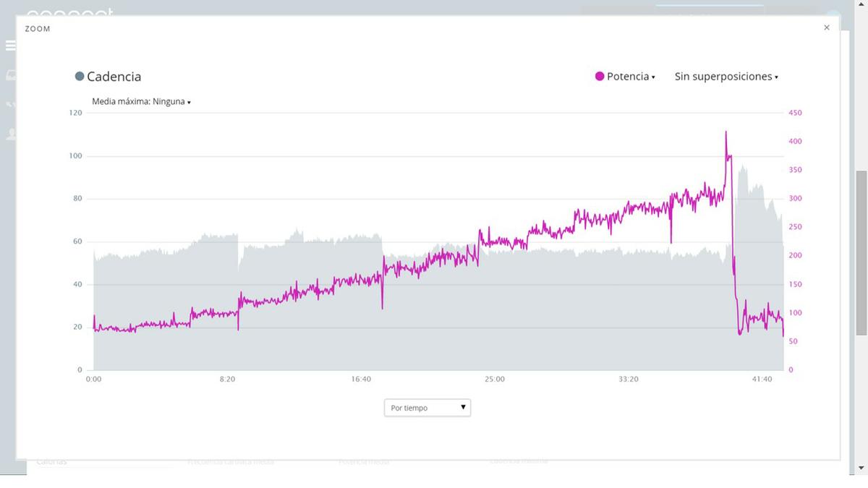Click the highest power peak on chart
868x488 pixels.
coord(726,132)
